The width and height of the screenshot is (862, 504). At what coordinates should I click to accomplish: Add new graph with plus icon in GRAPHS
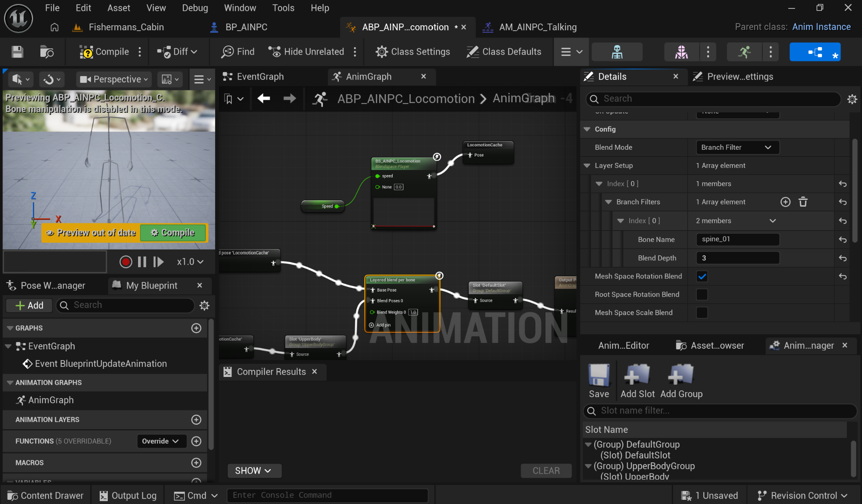(x=196, y=328)
